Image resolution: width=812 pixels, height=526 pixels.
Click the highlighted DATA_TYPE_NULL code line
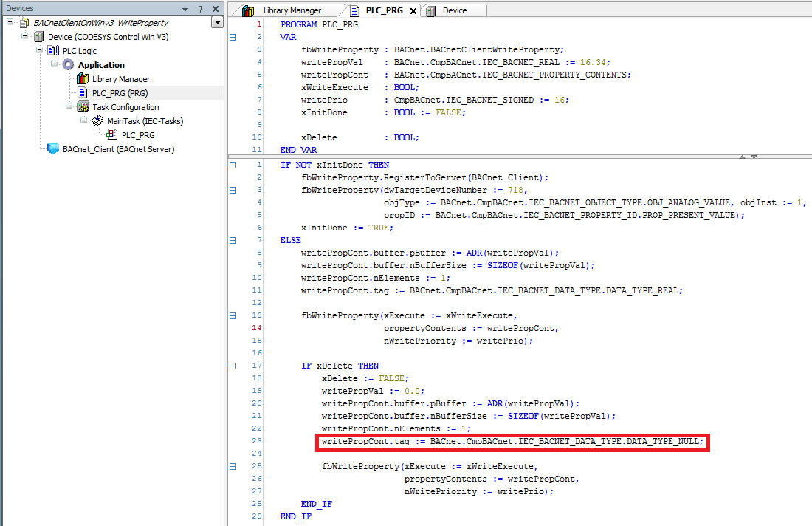click(x=513, y=442)
